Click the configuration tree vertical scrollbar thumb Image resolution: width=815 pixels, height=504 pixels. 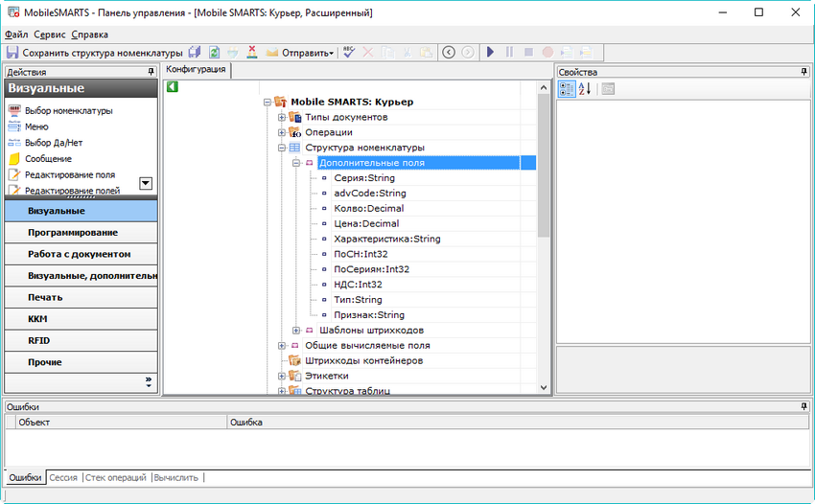tap(544, 167)
